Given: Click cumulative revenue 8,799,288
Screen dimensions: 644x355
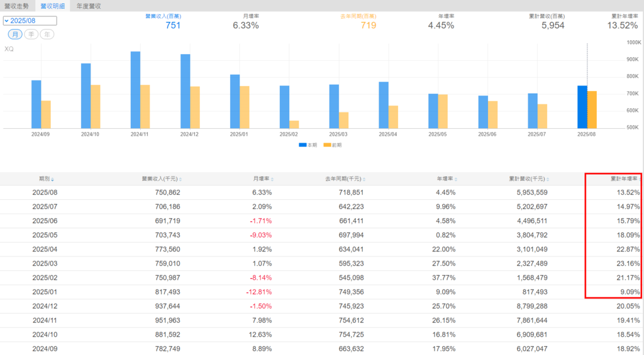Looking at the screenshot, I should point(532,306).
